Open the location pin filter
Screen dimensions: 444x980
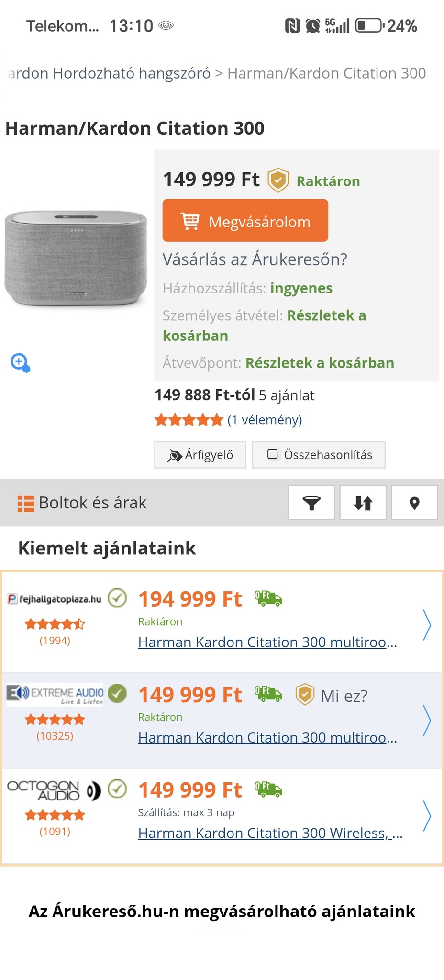click(414, 503)
